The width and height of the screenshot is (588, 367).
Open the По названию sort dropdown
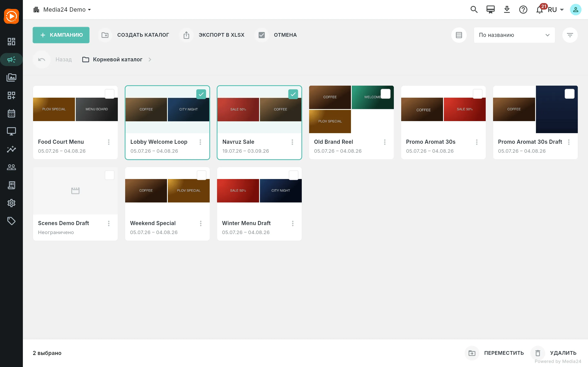tap(514, 35)
